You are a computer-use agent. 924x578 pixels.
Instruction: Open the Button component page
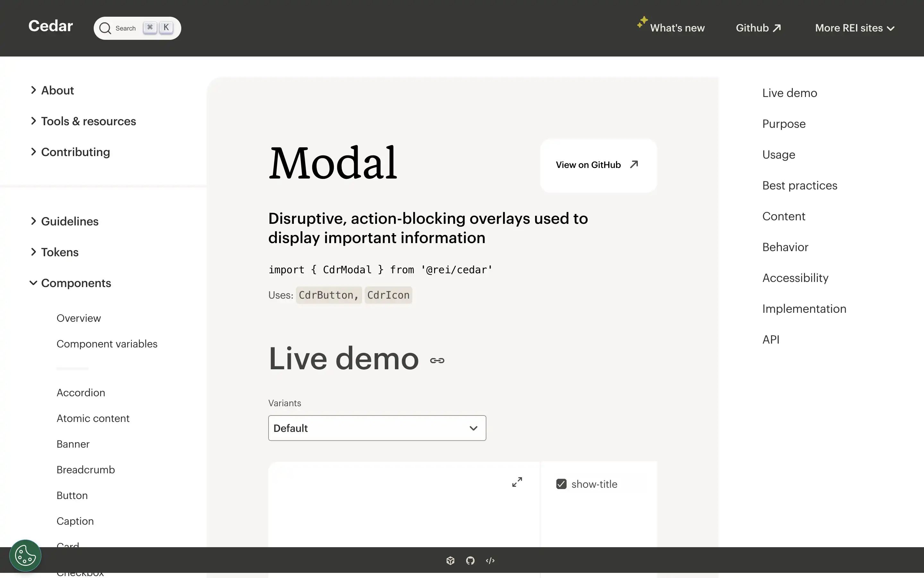(72, 495)
